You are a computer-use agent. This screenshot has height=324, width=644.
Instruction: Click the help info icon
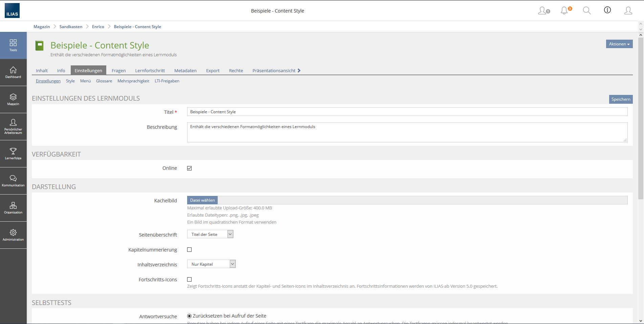coord(607,10)
